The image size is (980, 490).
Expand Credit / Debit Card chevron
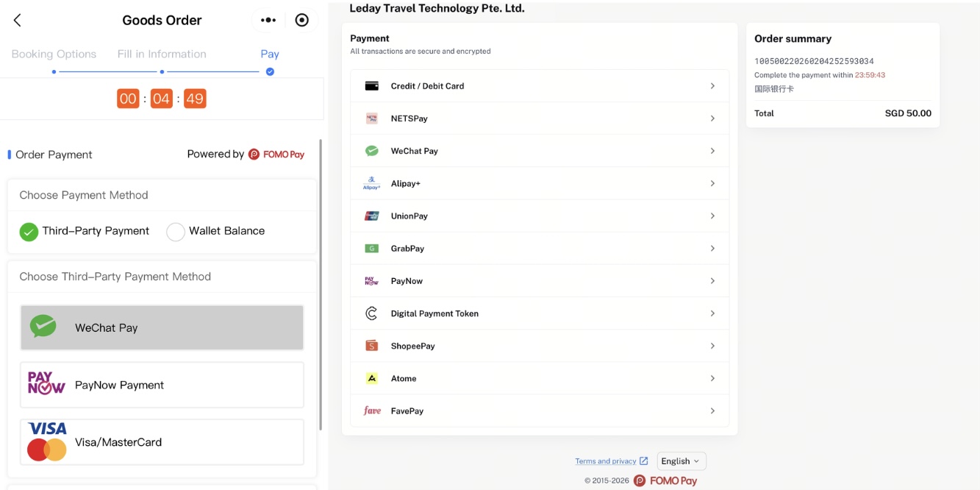712,86
